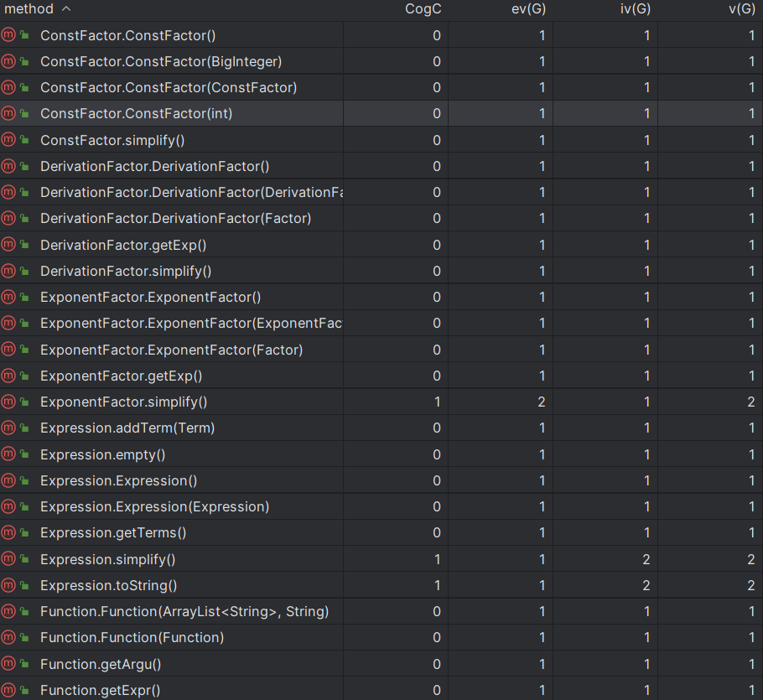Click the green lock icon for Expression.addTerm(Term)
This screenshot has height=700, width=763.
[24, 428]
